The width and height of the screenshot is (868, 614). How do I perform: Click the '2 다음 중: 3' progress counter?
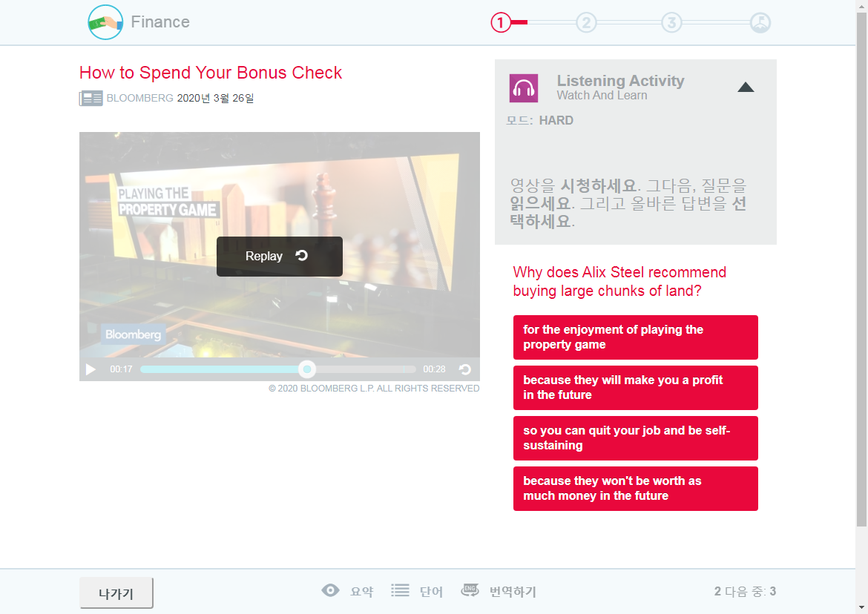tap(745, 591)
